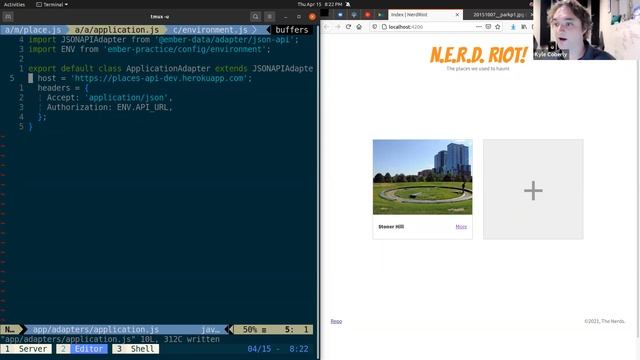Select the c/environment.js buffer tab

point(210,30)
